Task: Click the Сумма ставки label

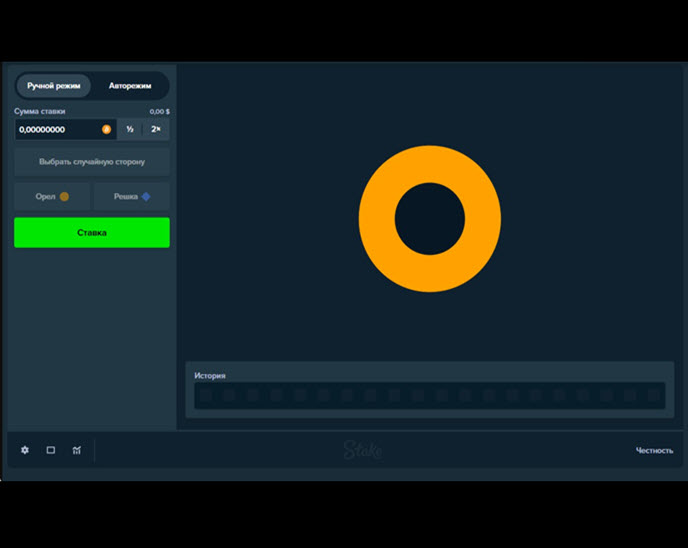Action: point(40,111)
